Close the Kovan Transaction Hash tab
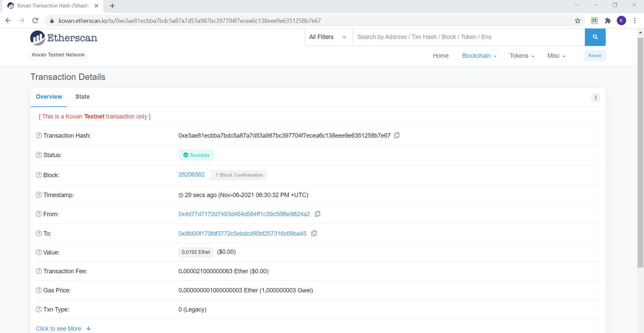 (96, 6)
